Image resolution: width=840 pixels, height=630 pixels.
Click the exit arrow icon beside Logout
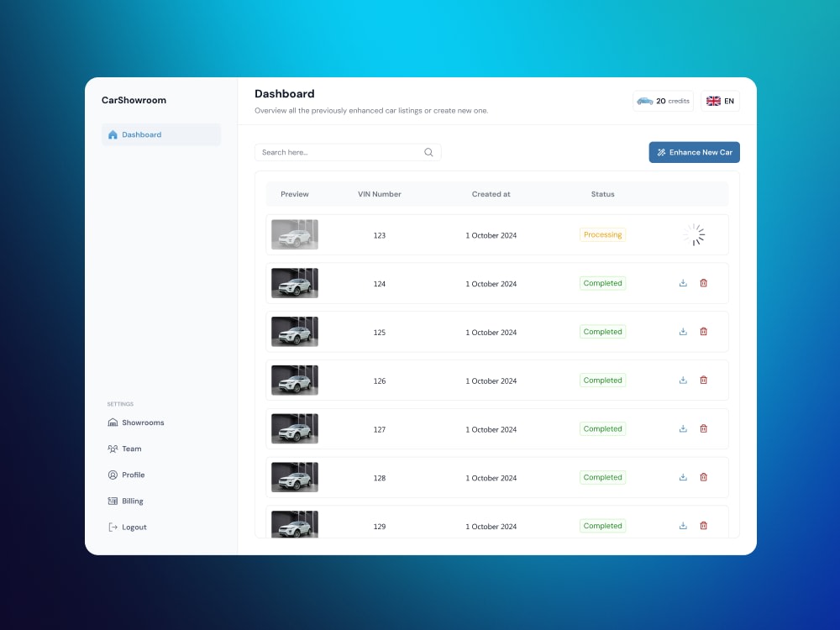(113, 528)
